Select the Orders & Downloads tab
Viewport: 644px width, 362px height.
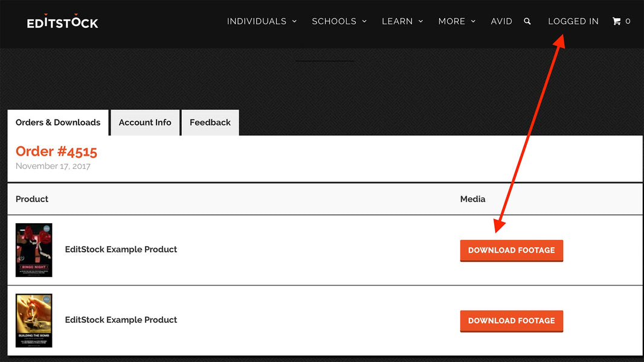[x=58, y=122]
